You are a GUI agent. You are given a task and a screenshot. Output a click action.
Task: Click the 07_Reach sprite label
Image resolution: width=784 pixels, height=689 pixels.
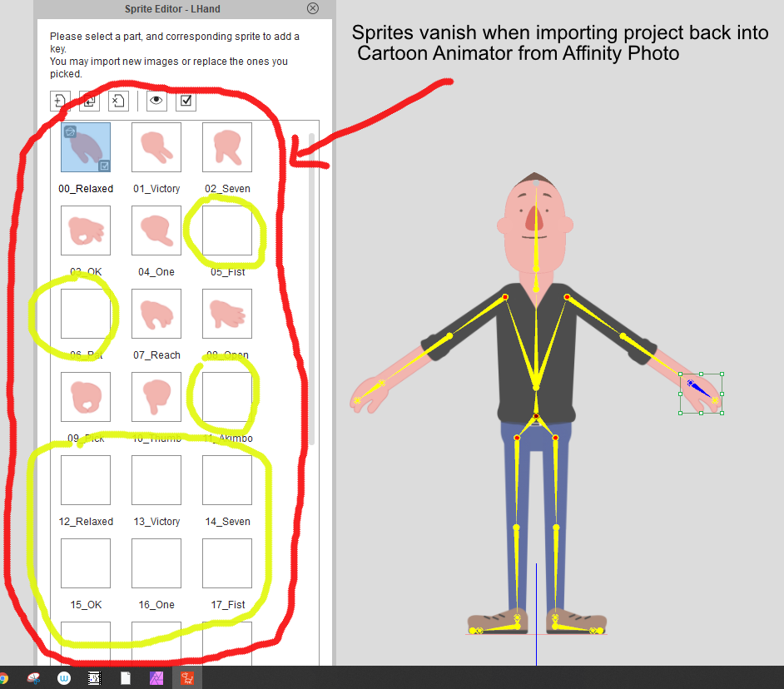pos(156,355)
